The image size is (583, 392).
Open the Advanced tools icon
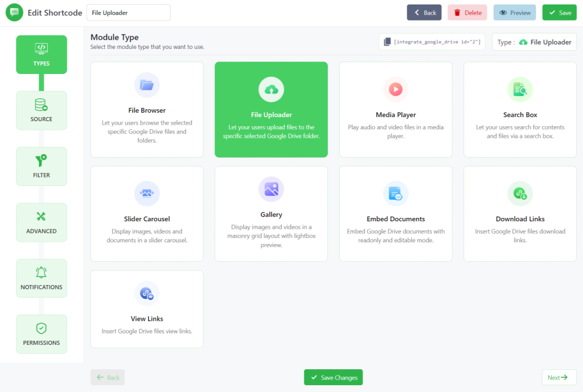click(x=41, y=216)
